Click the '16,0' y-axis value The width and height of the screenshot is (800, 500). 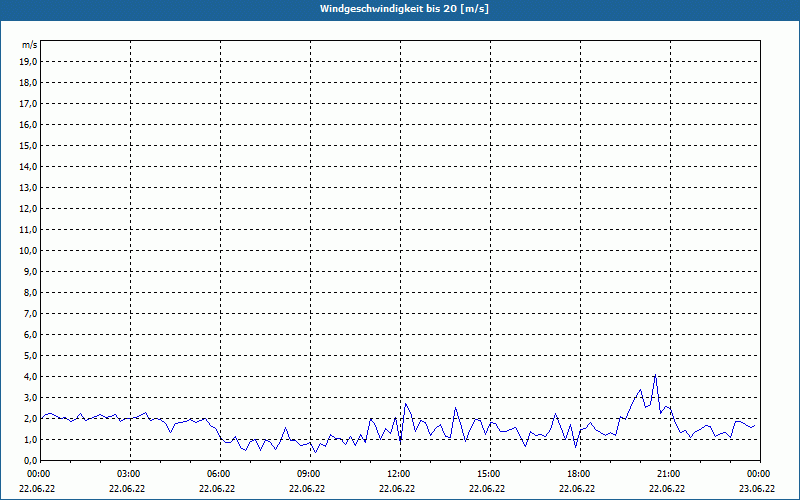28,124
